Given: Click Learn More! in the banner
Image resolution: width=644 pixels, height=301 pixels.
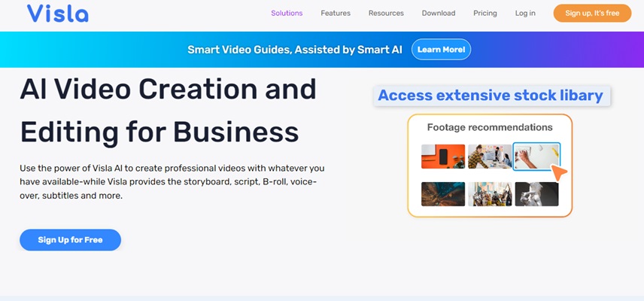Looking at the screenshot, I should [x=441, y=50].
